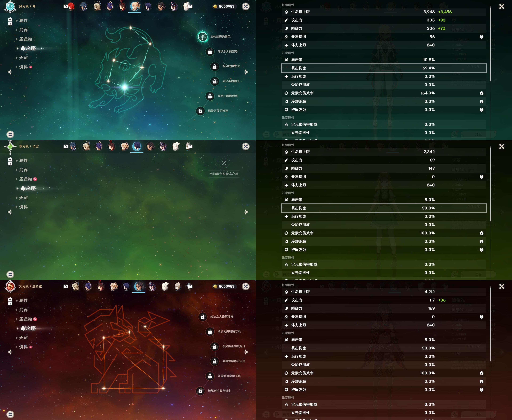This screenshot has width=512, height=420.
Task: Select the locked 蒲公英的国土 constellation node
Action: coord(215,81)
